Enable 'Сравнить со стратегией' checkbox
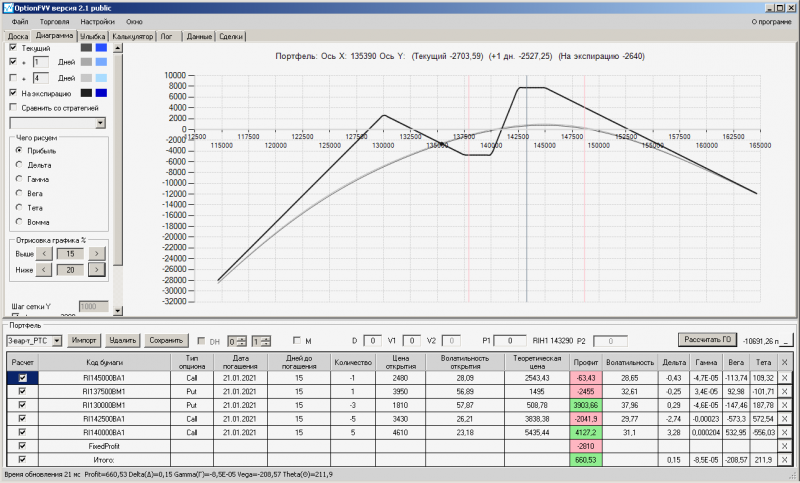Image resolution: width=800 pixels, height=483 pixels. coord(13,107)
